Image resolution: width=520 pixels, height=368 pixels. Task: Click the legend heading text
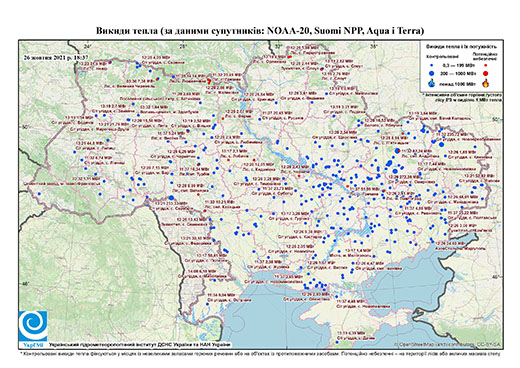coord(461,46)
